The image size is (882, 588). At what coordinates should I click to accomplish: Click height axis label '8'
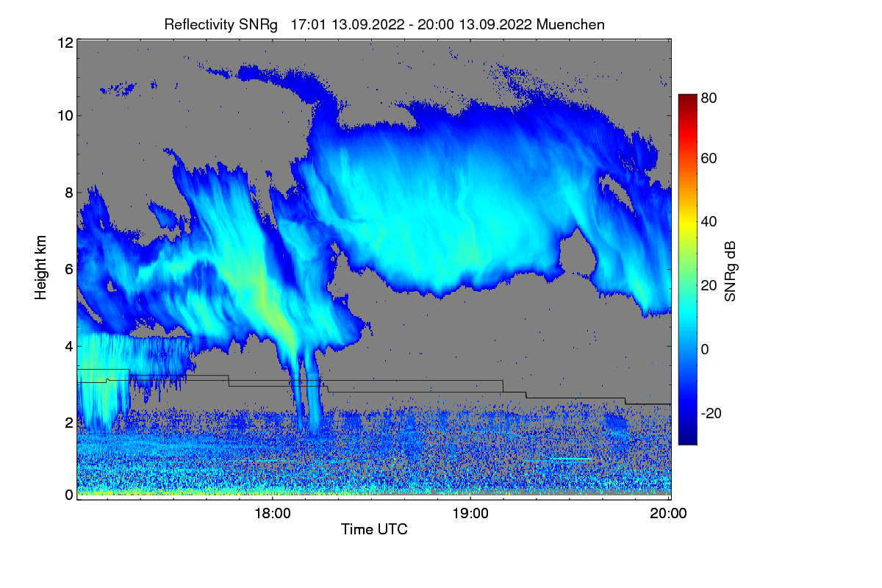point(69,193)
